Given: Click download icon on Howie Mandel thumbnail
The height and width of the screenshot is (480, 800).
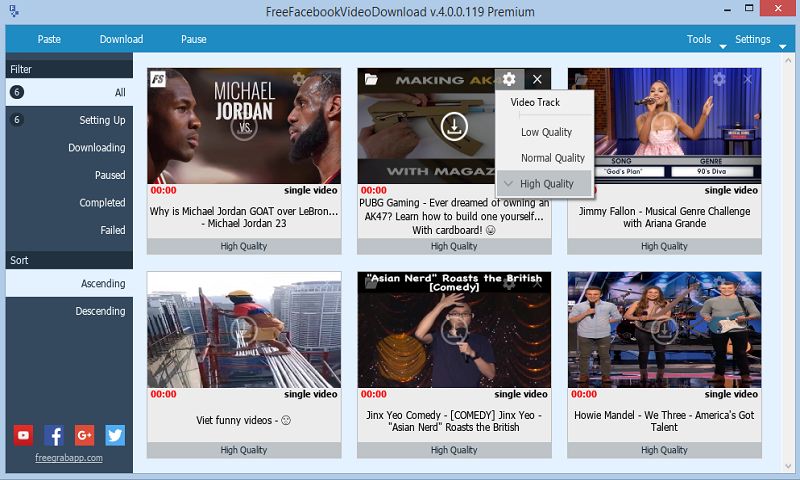Looking at the screenshot, I should pyautogui.click(x=664, y=330).
